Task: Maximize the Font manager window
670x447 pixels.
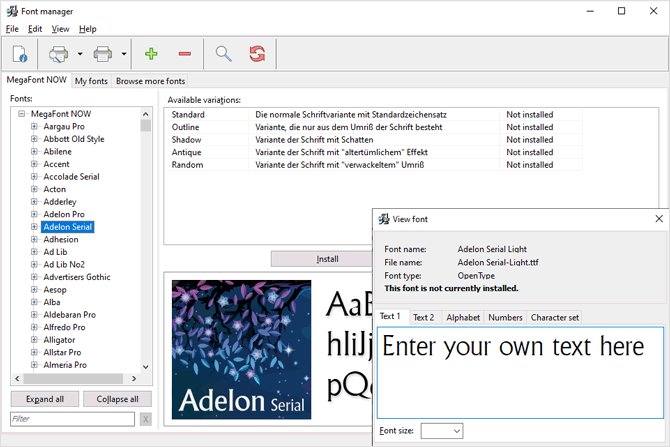Action: pos(622,11)
